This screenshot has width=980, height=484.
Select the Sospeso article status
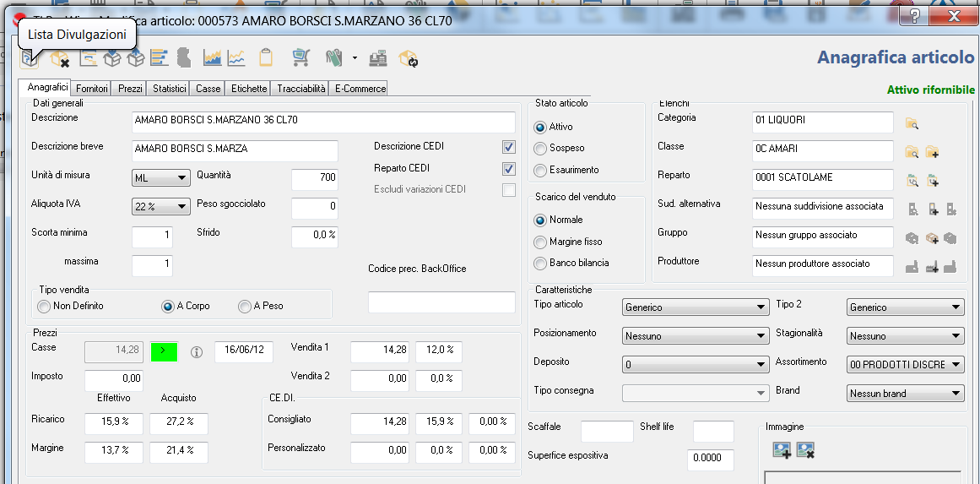click(x=541, y=149)
